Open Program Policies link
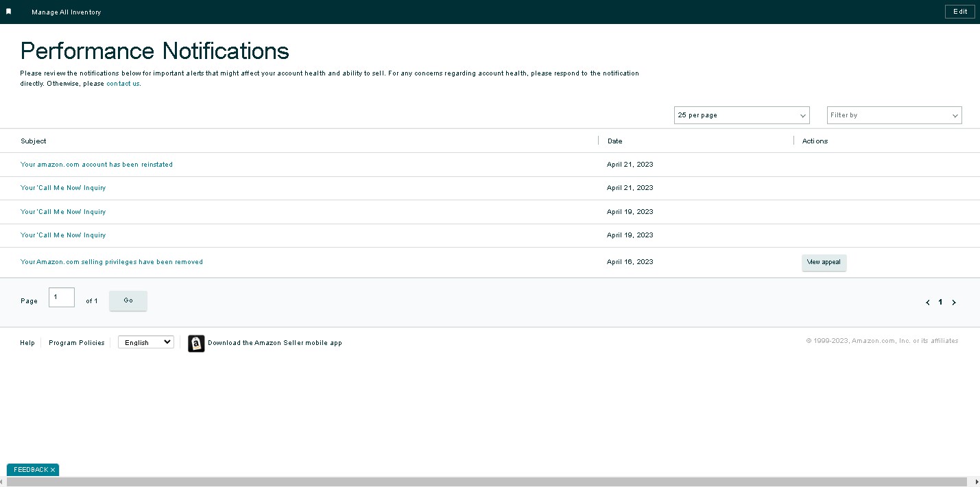Viewport: 980px width, 487px height. point(77,343)
